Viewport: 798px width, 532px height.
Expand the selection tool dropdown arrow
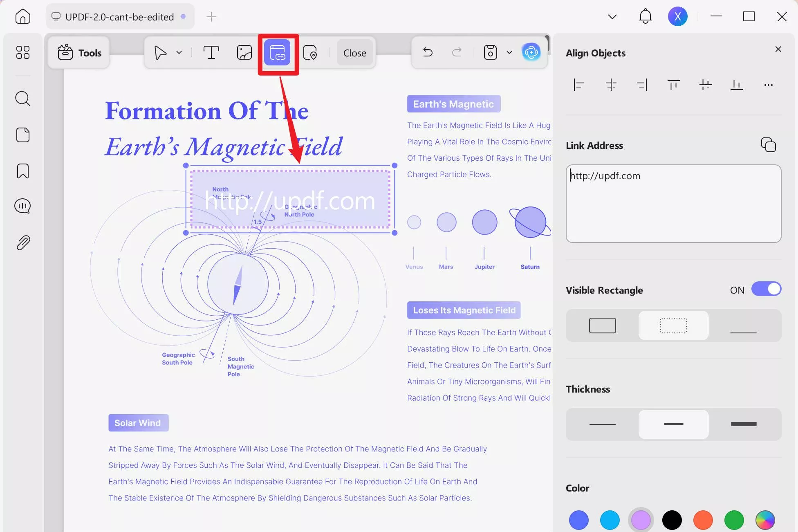179,53
